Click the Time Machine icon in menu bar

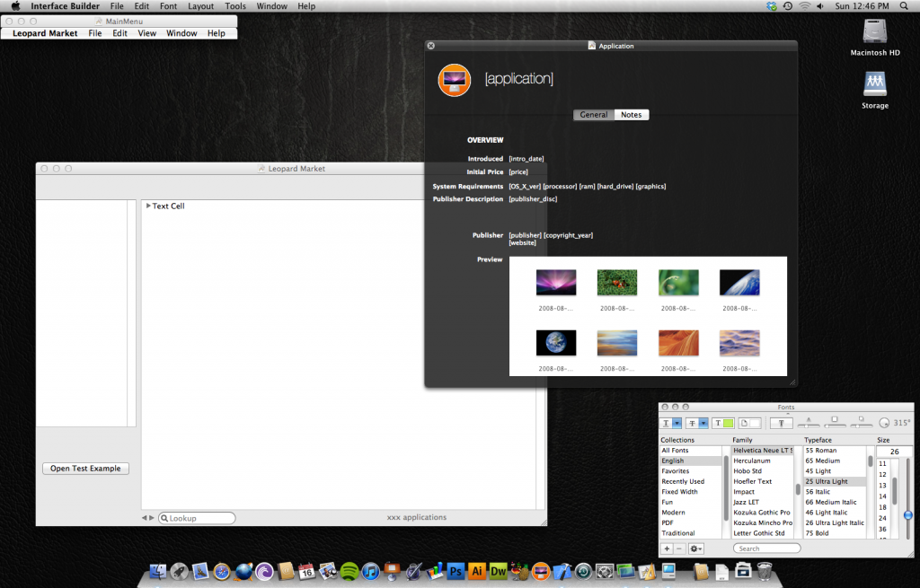coord(788,6)
